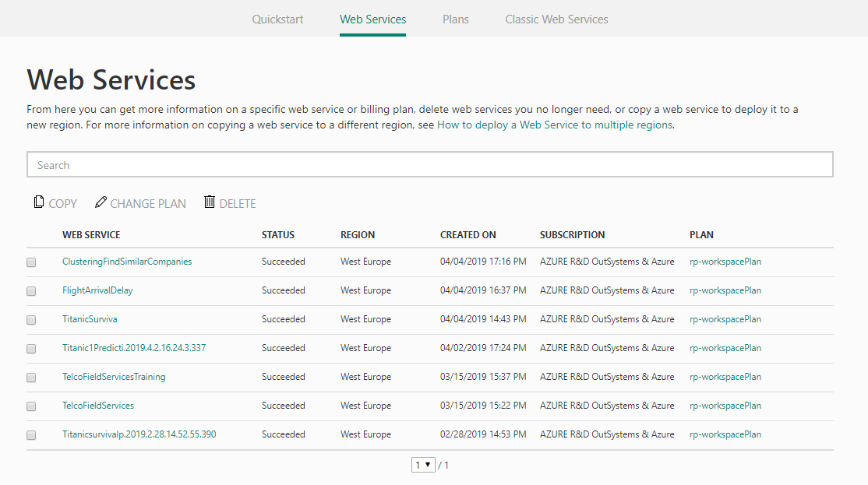Screen dimensions: 868x485
Task: Focus the Search input field
Action: click(429, 165)
